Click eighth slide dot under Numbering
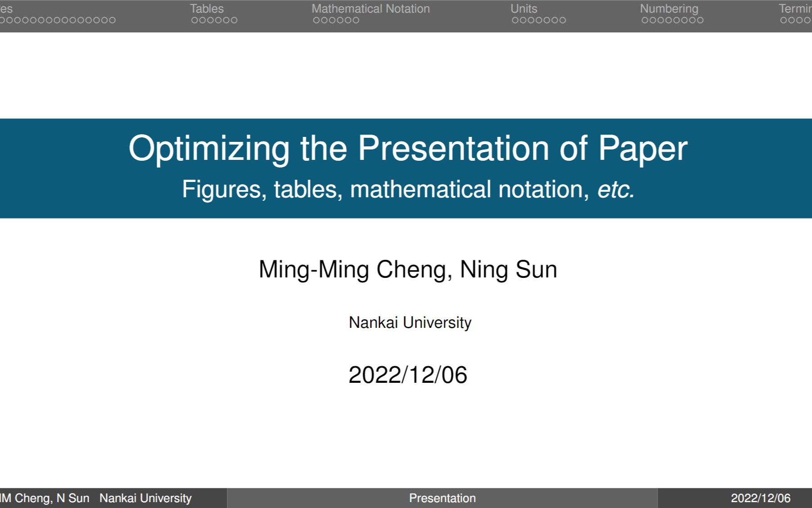The image size is (812, 508). coord(700,20)
